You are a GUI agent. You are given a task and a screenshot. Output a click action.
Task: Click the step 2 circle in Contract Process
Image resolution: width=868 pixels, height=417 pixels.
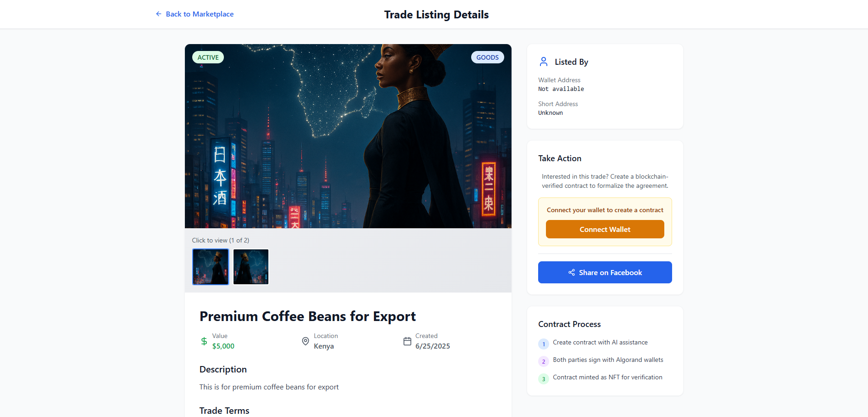click(544, 361)
